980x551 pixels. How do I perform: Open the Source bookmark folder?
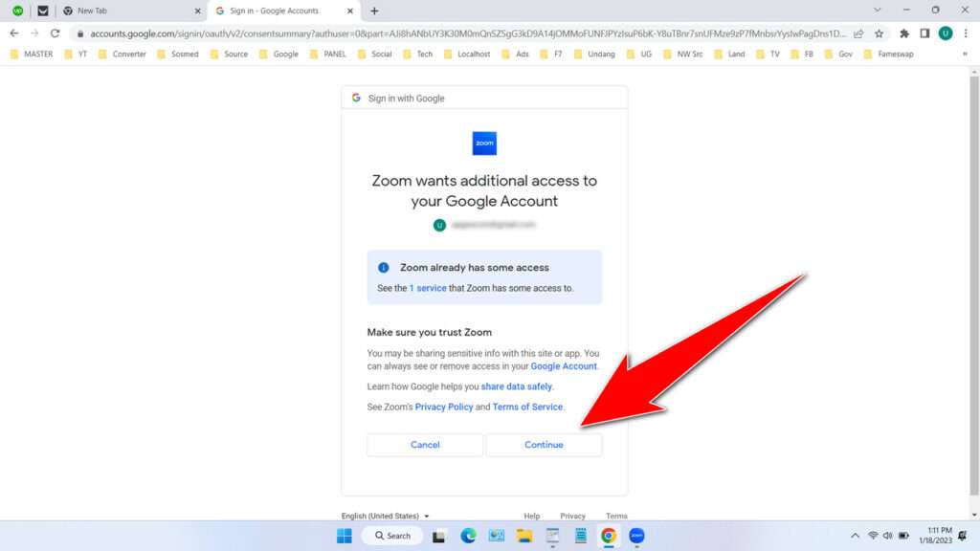click(x=230, y=55)
